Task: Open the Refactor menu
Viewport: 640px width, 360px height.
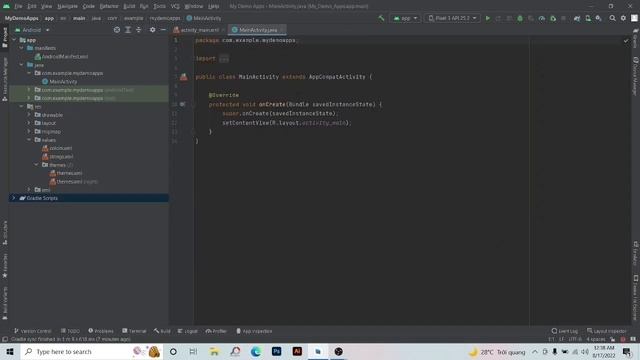Action: click(109, 6)
